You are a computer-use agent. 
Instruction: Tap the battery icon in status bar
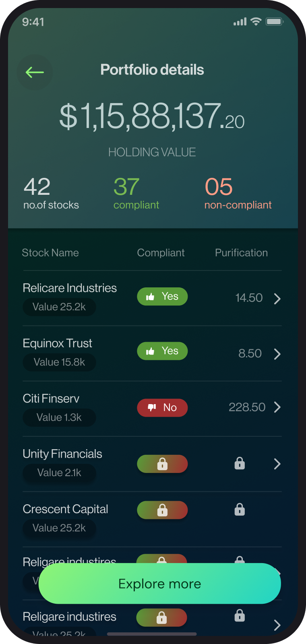(x=275, y=22)
